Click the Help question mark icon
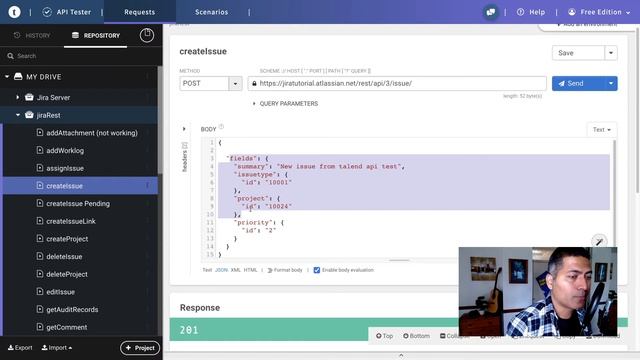Image resolution: width=640 pixels, height=360 pixels. (x=520, y=12)
